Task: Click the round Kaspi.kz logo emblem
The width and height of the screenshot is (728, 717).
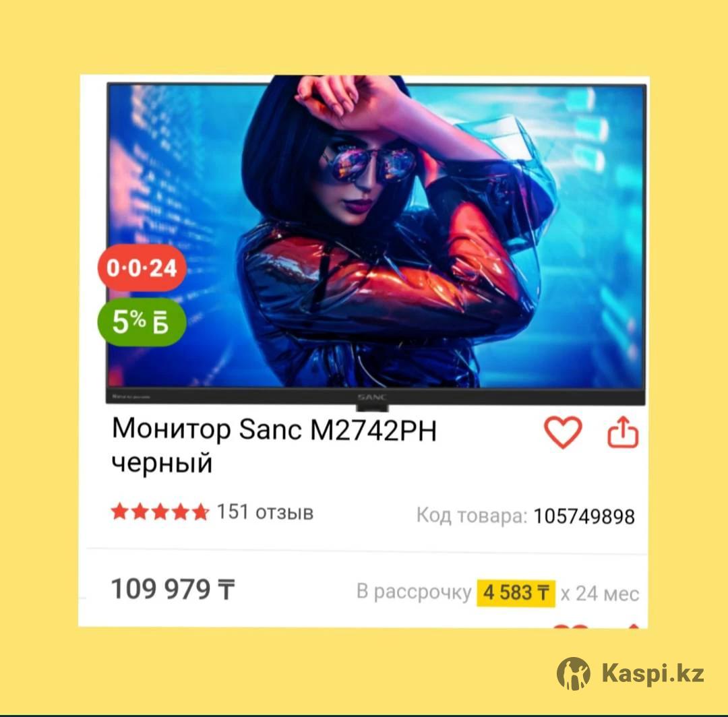Action: pos(574,673)
